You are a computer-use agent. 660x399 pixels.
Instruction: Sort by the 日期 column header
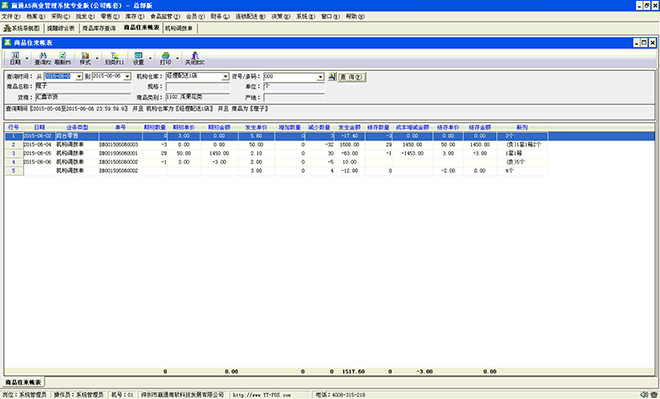[40, 127]
